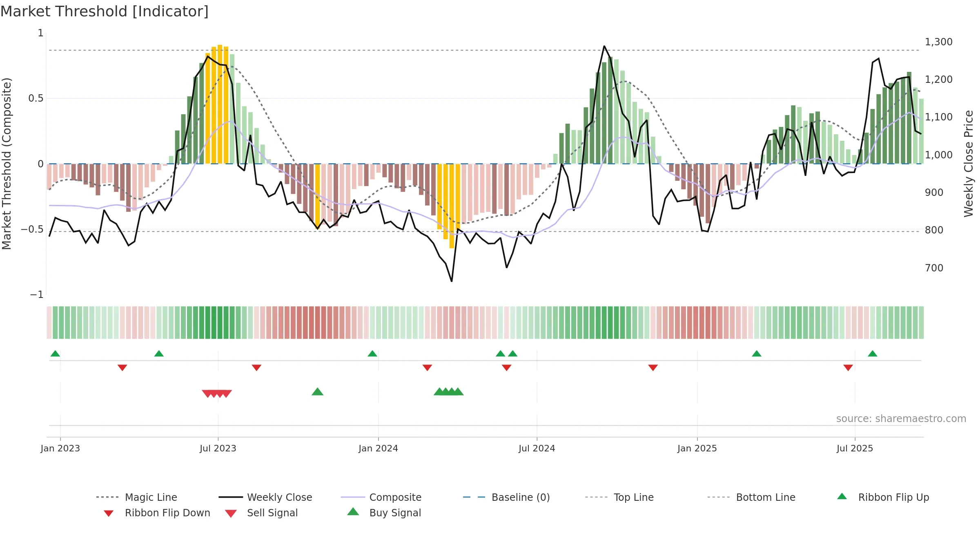The width and height of the screenshot is (980, 551).
Task: Click the ribbon flip up marker at chart start
Action: click(55, 353)
